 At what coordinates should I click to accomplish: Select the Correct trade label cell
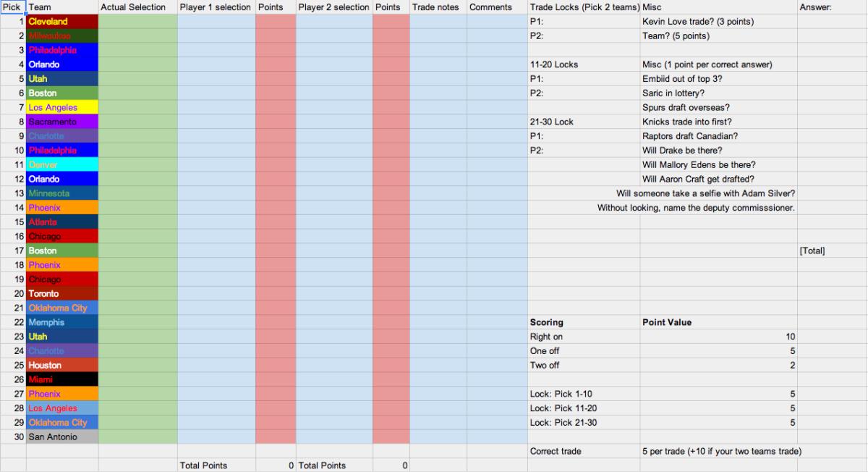(583, 451)
